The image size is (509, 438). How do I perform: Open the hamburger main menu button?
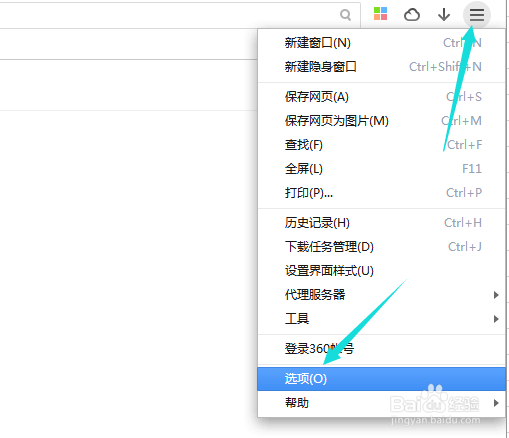pos(477,15)
